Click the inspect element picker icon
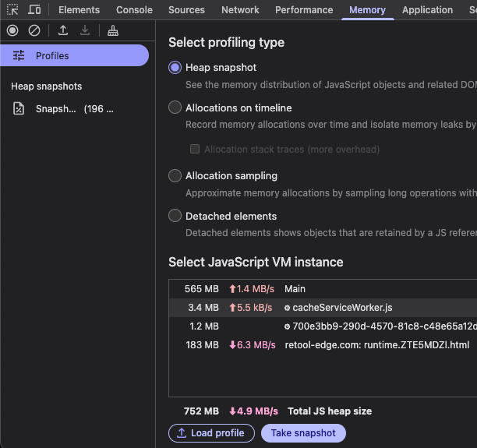The width and height of the screenshot is (477, 448). tap(12, 10)
